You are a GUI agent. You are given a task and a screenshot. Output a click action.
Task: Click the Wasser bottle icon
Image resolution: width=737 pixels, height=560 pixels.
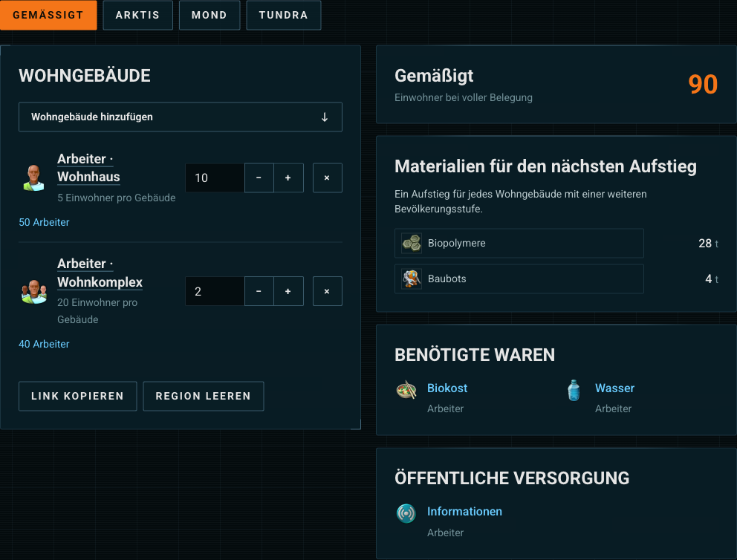[574, 391]
